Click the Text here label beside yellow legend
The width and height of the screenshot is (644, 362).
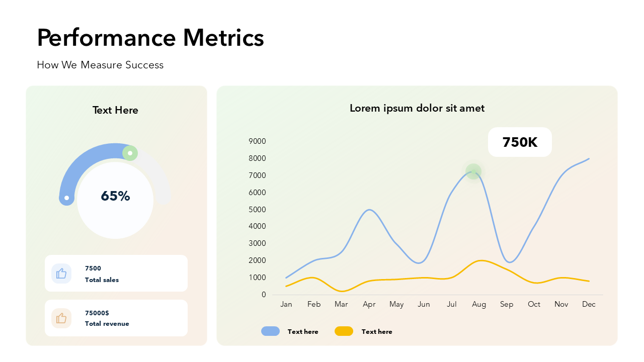tap(377, 332)
